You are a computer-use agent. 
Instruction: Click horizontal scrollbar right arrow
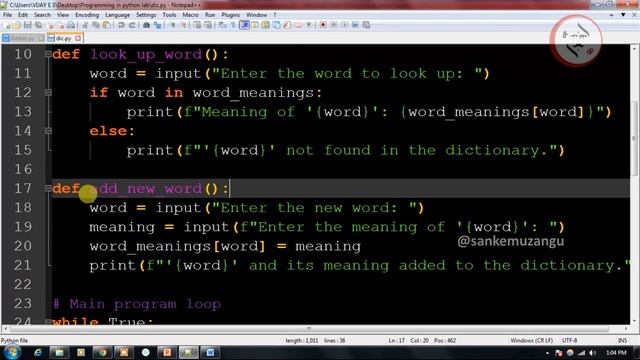[x=626, y=328]
